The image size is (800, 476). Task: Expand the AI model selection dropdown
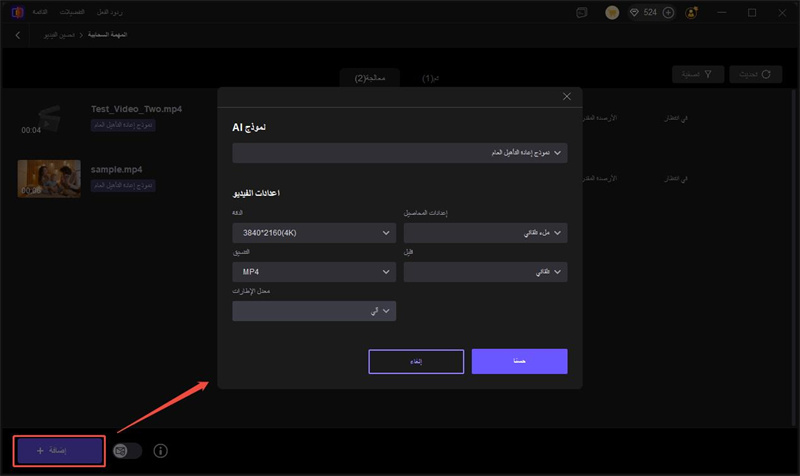click(x=399, y=153)
